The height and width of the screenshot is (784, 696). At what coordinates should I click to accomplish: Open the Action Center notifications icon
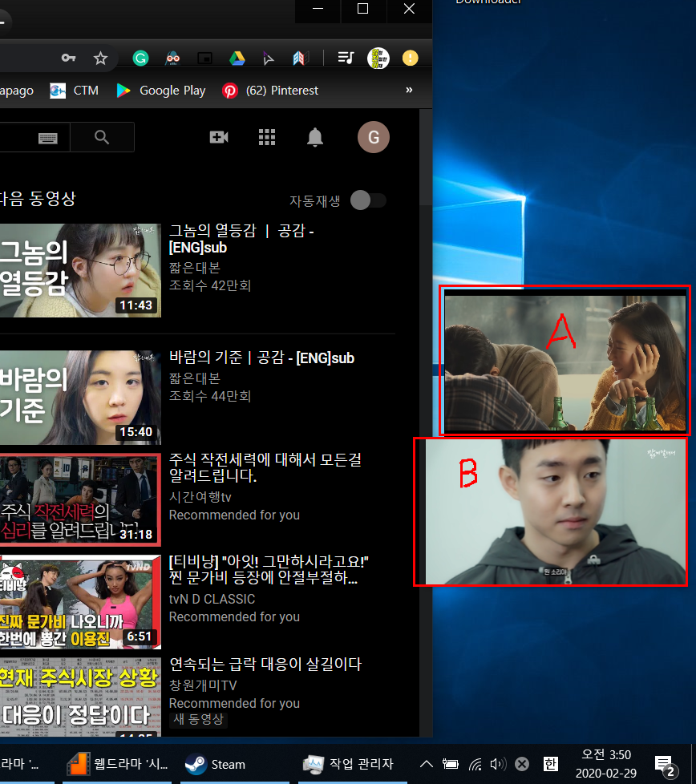click(666, 765)
